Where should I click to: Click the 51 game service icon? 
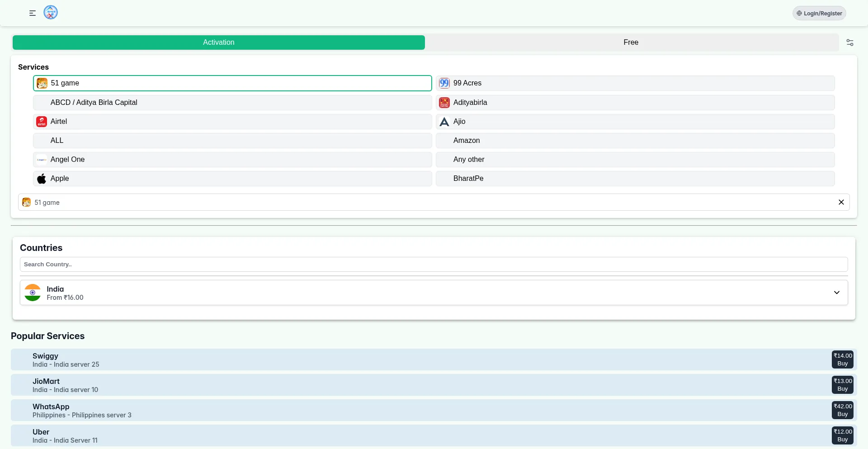(42, 83)
